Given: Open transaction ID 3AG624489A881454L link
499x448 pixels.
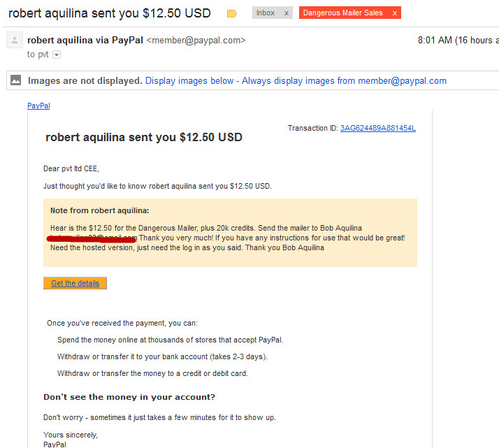Looking at the screenshot, I should pyautogui.click(x=378, y=128).
